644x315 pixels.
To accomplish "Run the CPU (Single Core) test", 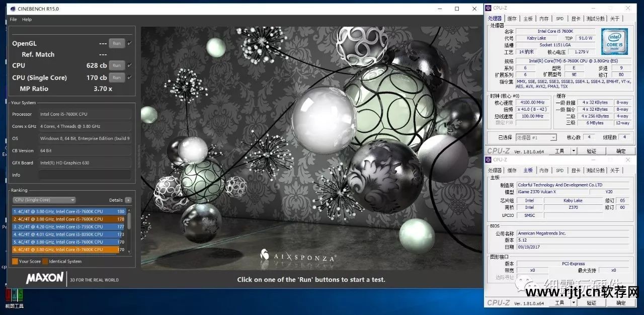I will (117, 77).
